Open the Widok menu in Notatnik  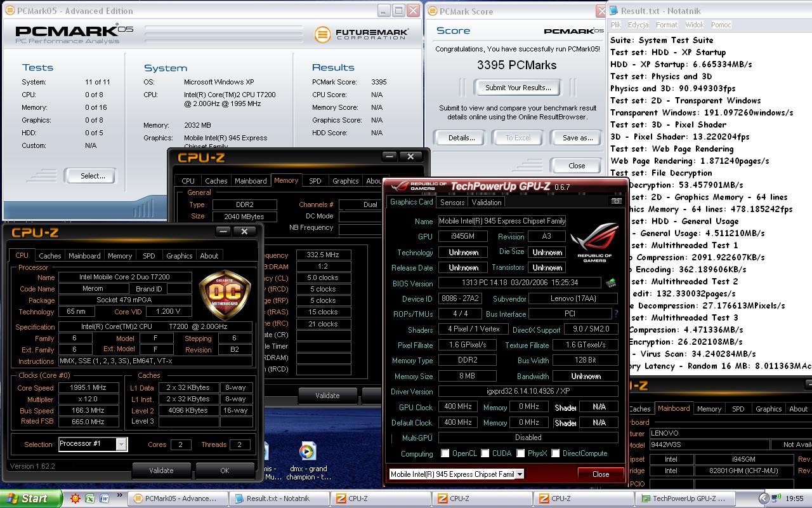(695, 25)
